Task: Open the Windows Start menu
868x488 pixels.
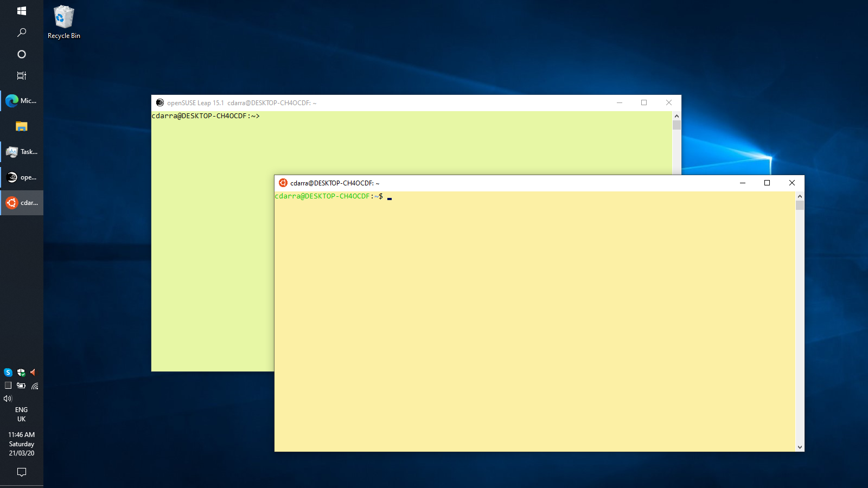Action: [x=22, y=11]
